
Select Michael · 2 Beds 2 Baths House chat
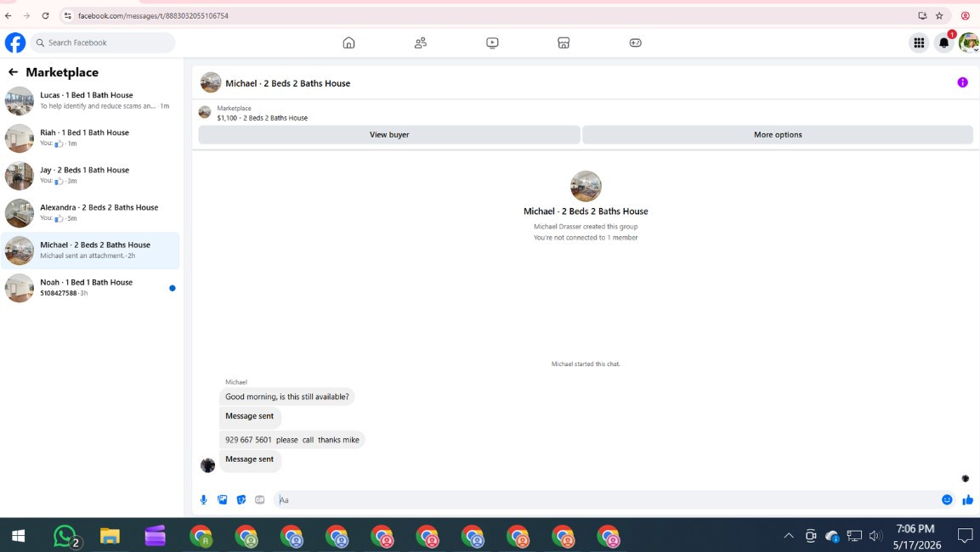click(x=90, y=251)
